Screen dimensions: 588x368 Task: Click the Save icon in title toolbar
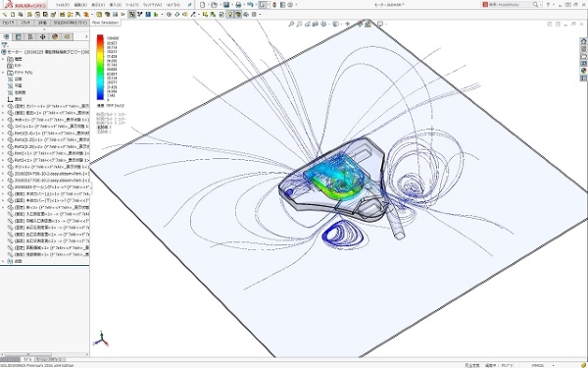click(226, 5)
